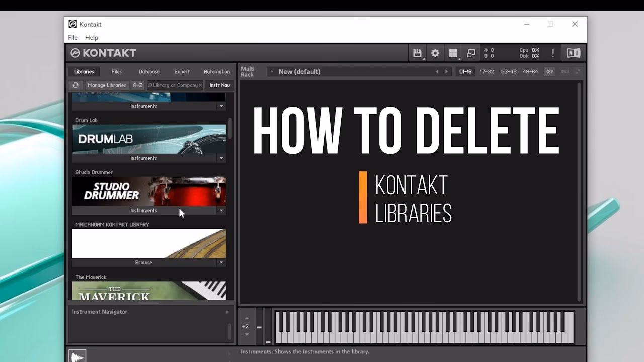Click Browse under Mridangam Kontakt Library

click(143, 263)
